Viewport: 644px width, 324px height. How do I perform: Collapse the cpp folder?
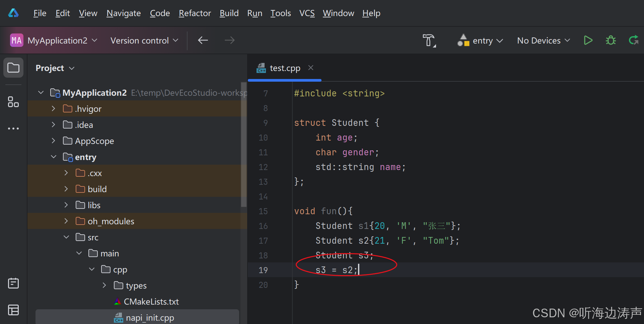click(x=92, y=269)
